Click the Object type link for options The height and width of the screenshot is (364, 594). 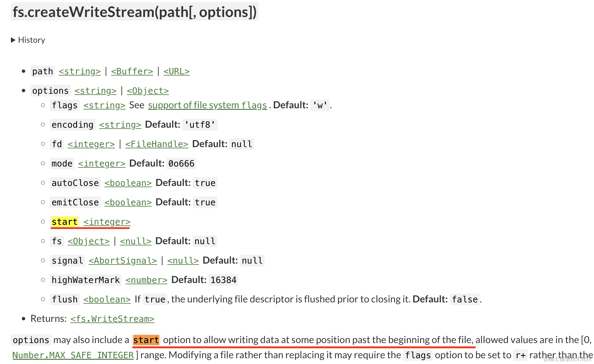148,91
